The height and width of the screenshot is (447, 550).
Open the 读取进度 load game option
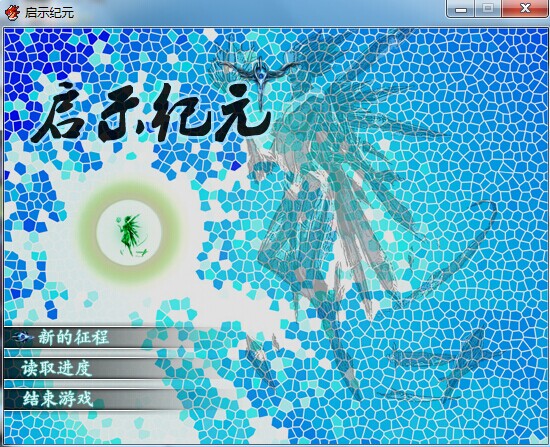56,368
